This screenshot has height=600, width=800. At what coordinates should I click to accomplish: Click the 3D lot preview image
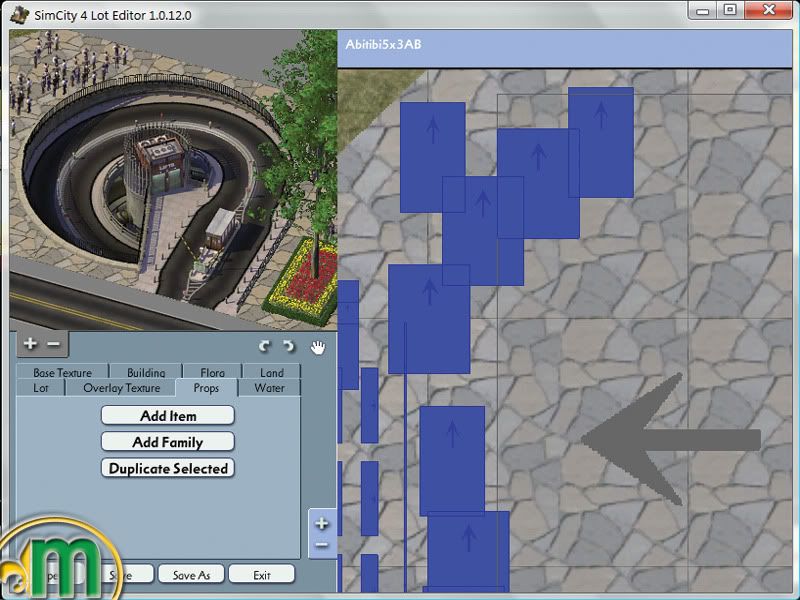click(x=173, y=180)
